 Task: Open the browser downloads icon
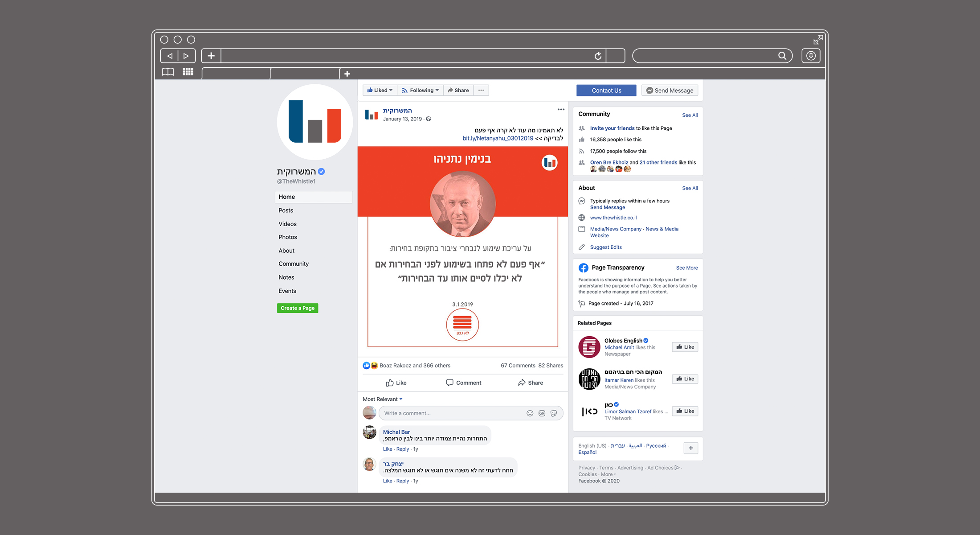pos(811,56)
